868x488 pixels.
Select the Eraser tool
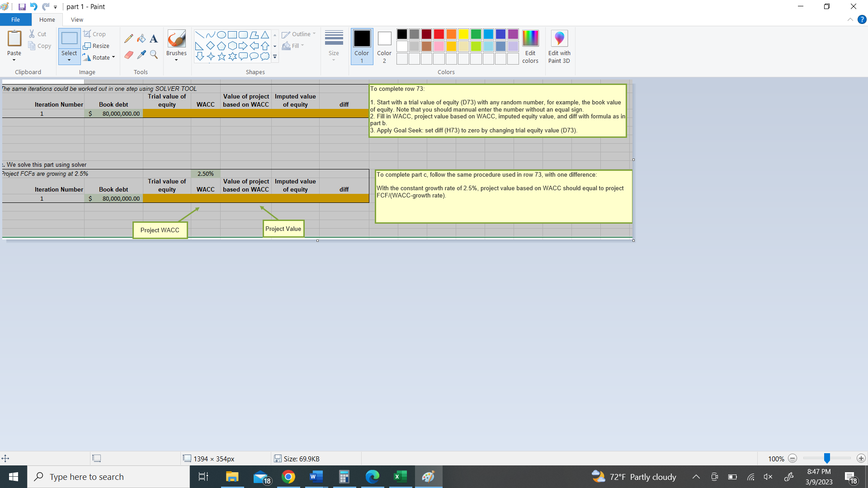click(x=128, y=54)
